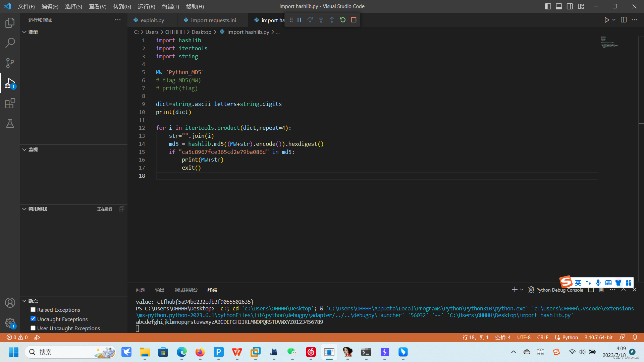Open the run button dropdown arrow
The image size is (644, 362).
[614, 20]
